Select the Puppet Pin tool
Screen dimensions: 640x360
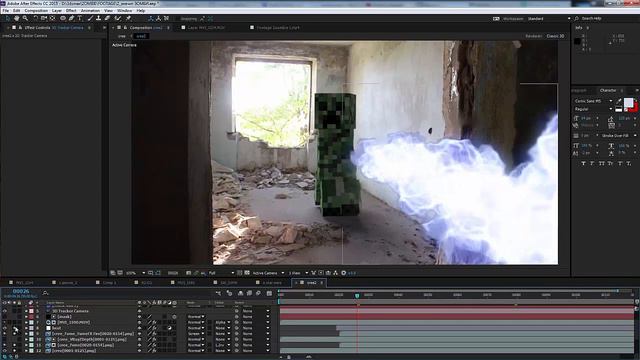128,18
